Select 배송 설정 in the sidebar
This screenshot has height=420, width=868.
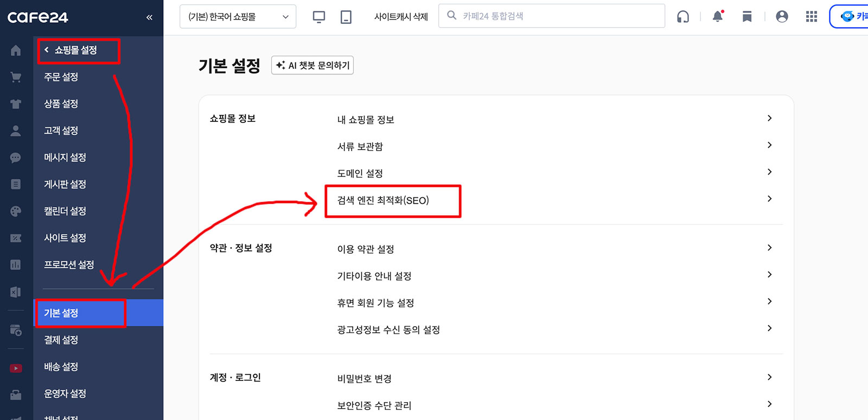pos(61,367)
